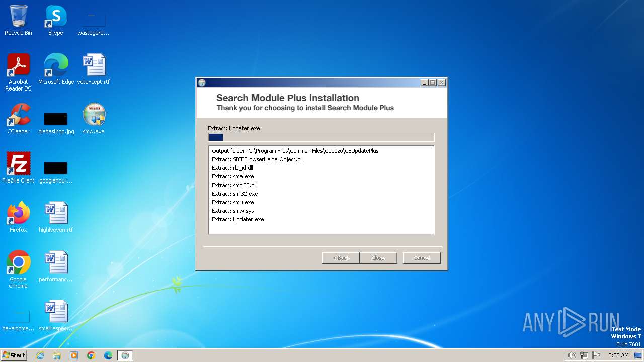Click 'Extract: Updater.exe' status label above progress
The height and width of the screenshot is (362, 644).
click(234, 128)
